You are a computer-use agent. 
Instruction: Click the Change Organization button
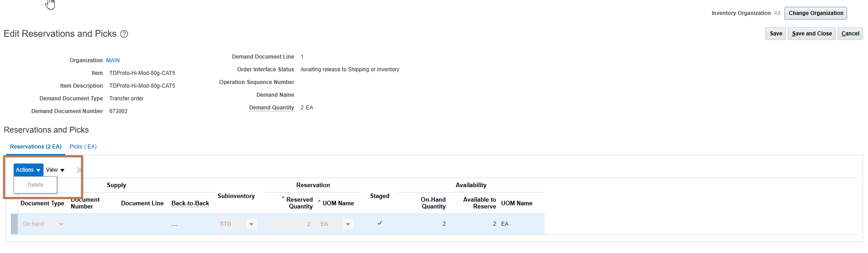click(x=816, y=13)
